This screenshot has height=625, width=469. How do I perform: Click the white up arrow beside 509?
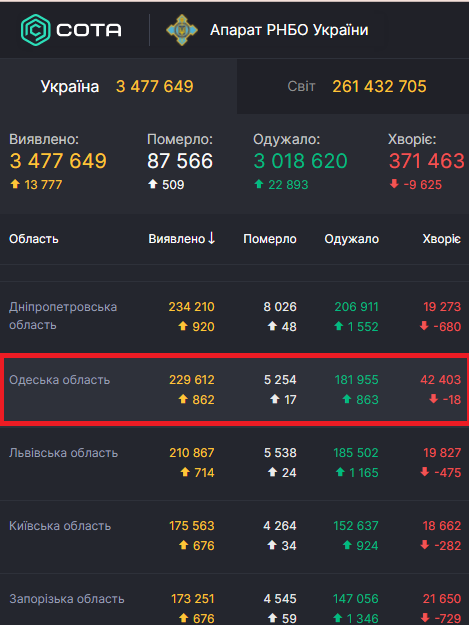[153, 184]
